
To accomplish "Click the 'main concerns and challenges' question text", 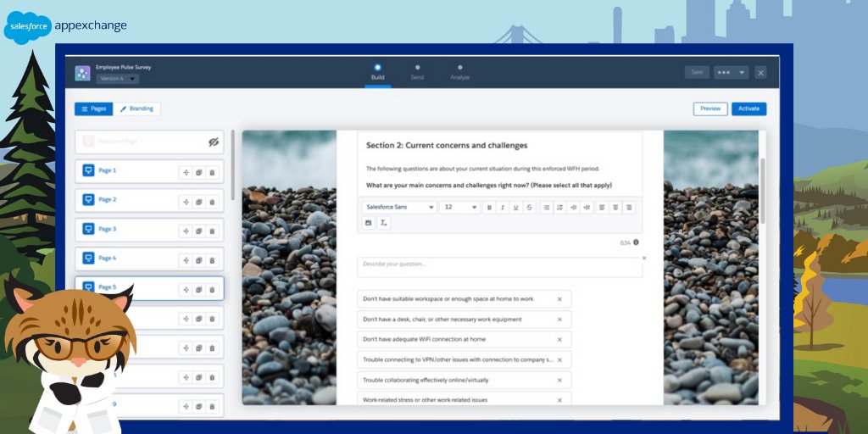I will click(489, 186).
